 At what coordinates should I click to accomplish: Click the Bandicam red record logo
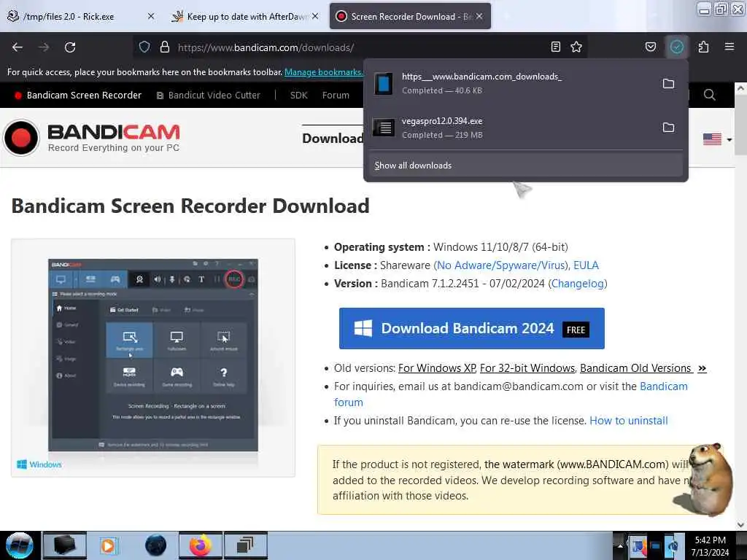[21, 138]
